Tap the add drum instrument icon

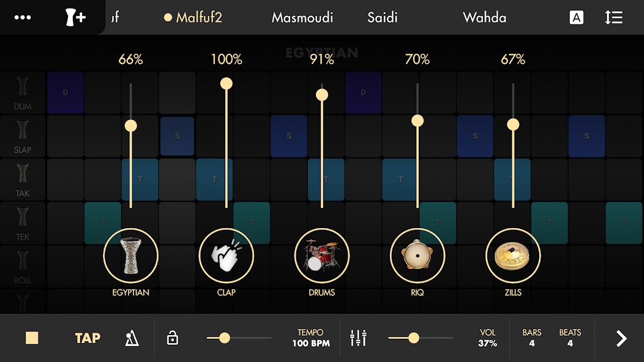click(75, 17)
